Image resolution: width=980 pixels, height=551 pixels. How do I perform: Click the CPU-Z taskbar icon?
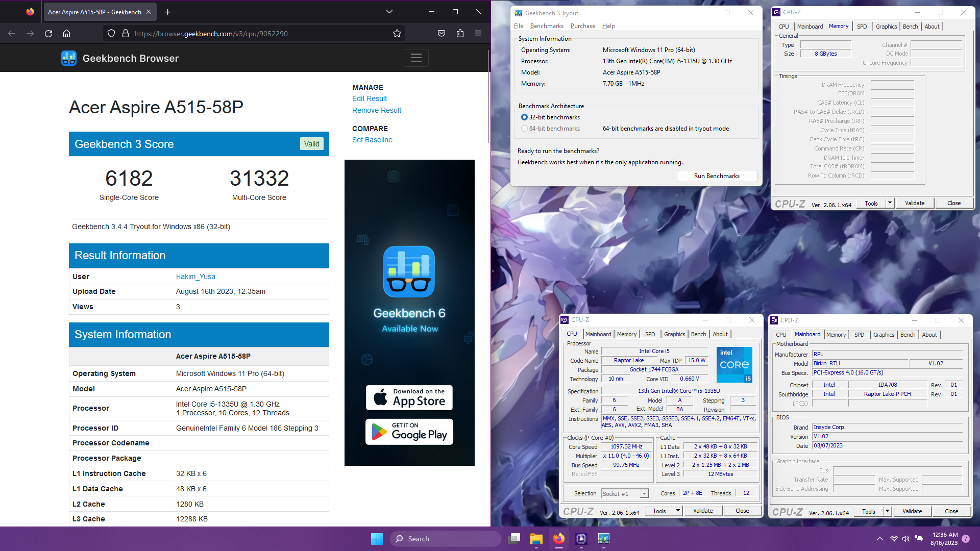(581, 539)
